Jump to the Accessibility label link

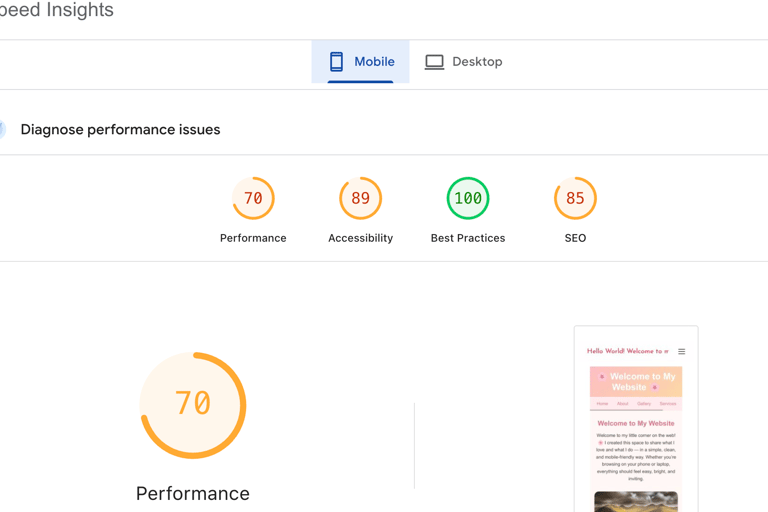point(360,238)
